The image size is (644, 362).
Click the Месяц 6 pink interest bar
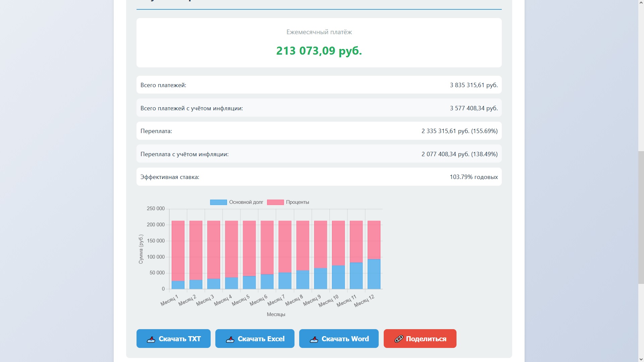tap(267, 247)
